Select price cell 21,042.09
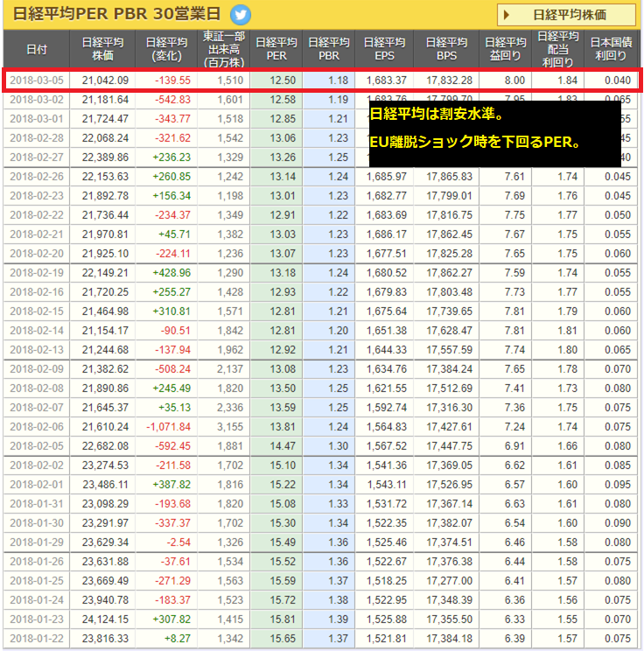644x651 pixels. click(x=105, y=80)
